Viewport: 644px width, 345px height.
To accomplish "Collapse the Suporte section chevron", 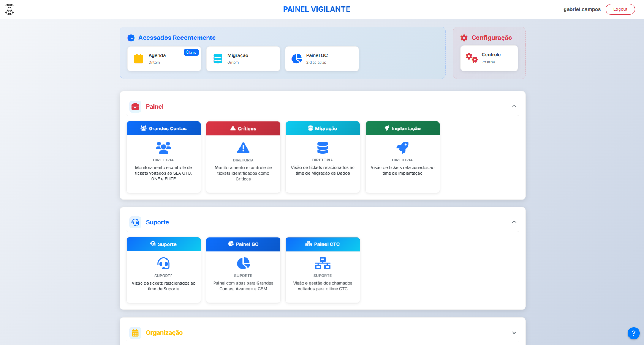I will tap(514, 222).
